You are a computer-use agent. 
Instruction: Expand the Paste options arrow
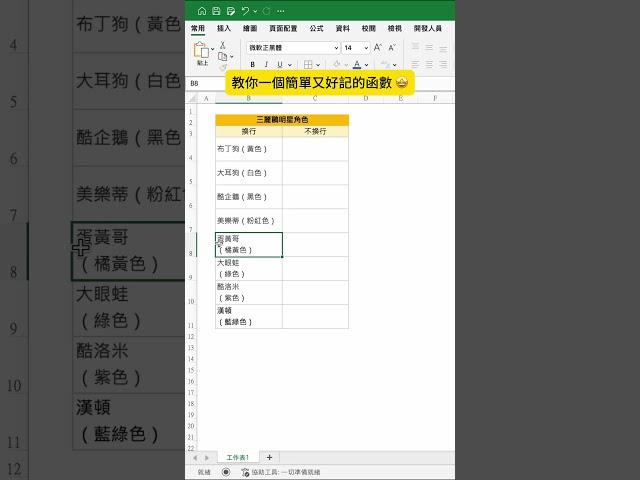213,49
